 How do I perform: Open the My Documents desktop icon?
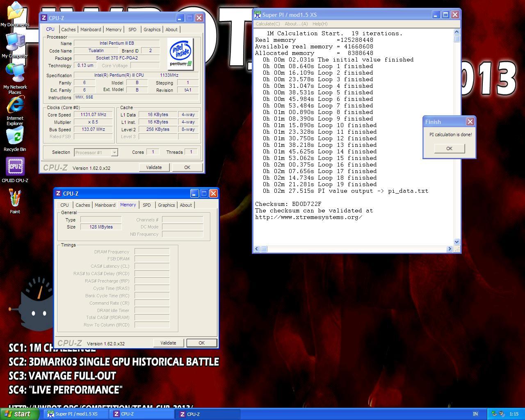[x=15, y=14]
